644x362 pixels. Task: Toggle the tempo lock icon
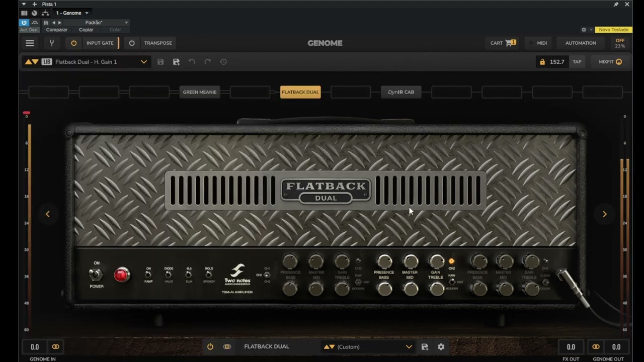(x=542, y=62)
